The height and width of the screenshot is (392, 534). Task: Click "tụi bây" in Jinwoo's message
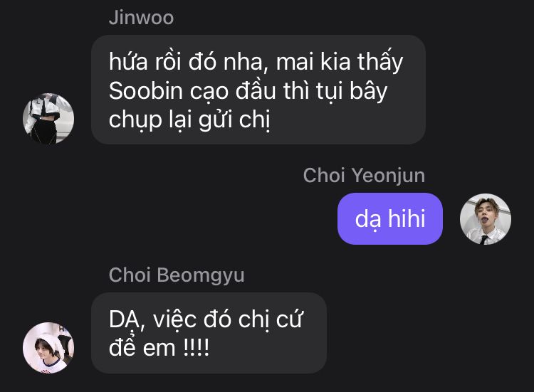point(352,91)
